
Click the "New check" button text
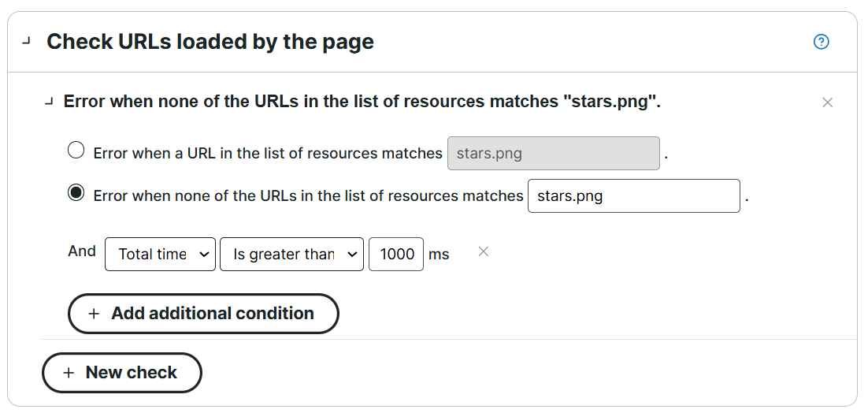pyautogui.click(x=132, y=373)
